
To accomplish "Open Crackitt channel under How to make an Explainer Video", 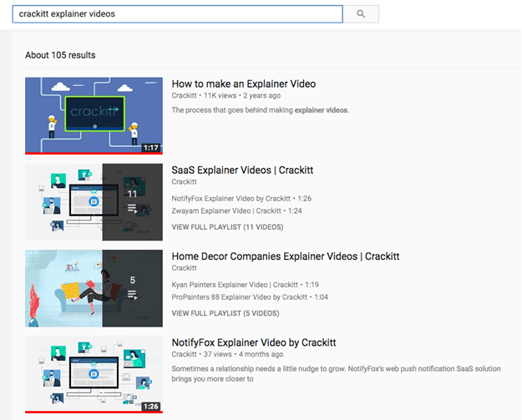I will [x=184, y=95].
